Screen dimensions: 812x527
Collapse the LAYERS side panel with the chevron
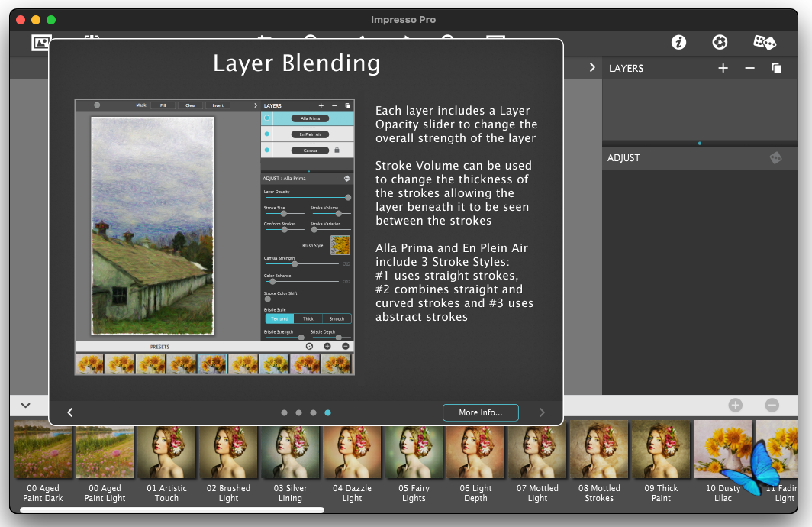592,68
